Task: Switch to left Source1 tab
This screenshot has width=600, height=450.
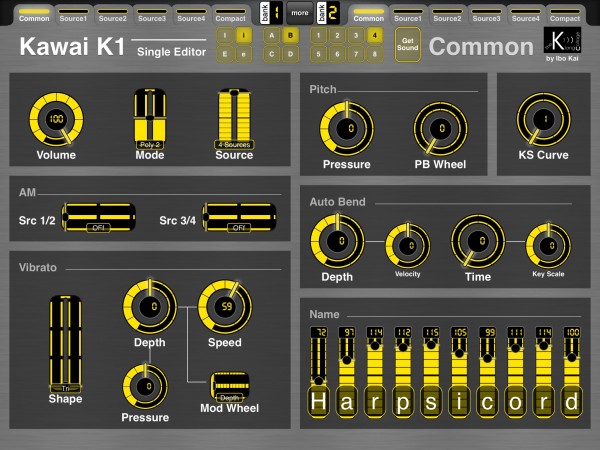Action: point(73,15)
